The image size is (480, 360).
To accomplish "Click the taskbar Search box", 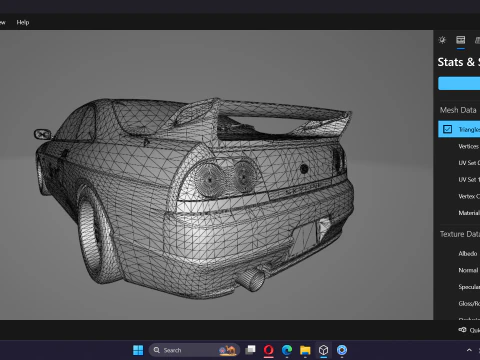I will tap(194, 350).
